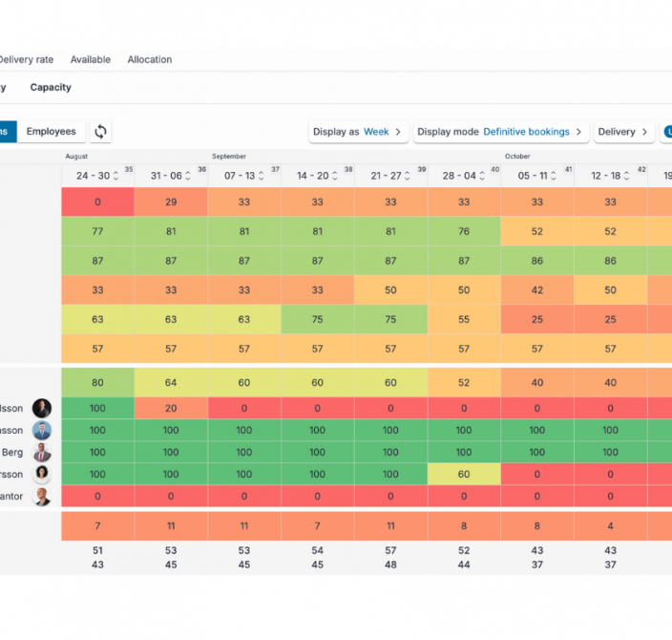
Task: Click cell 64 in week 31 - 06
Action: tap(171, 382)
